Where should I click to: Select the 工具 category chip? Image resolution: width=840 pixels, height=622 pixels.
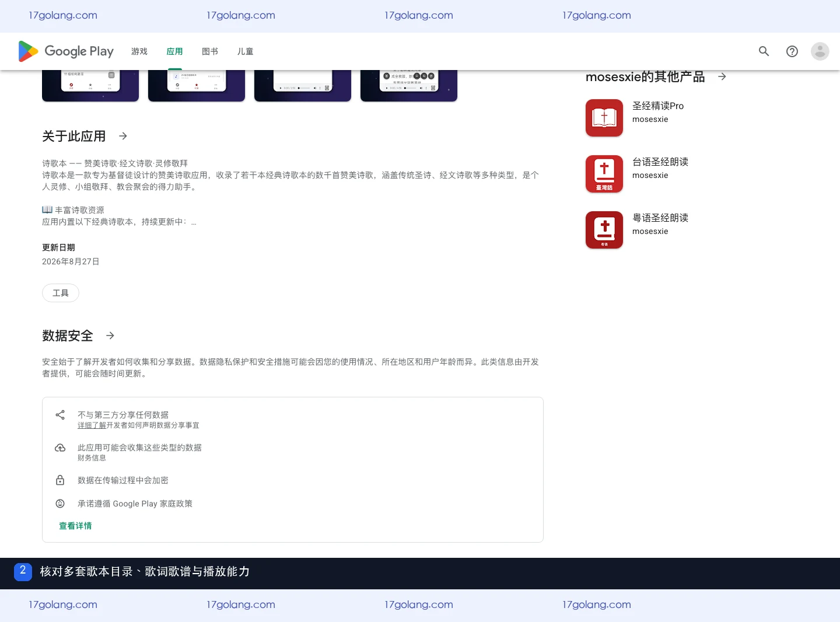tap(61, 293)
